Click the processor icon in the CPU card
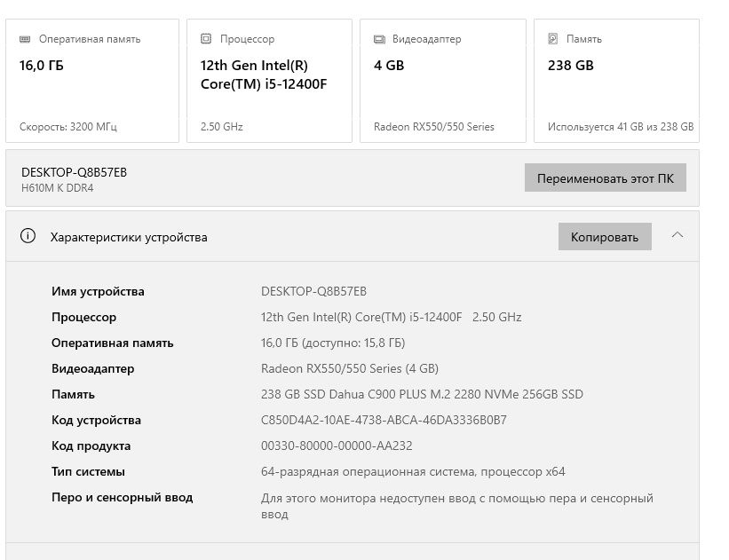729x560 pixels. (206, 39)
